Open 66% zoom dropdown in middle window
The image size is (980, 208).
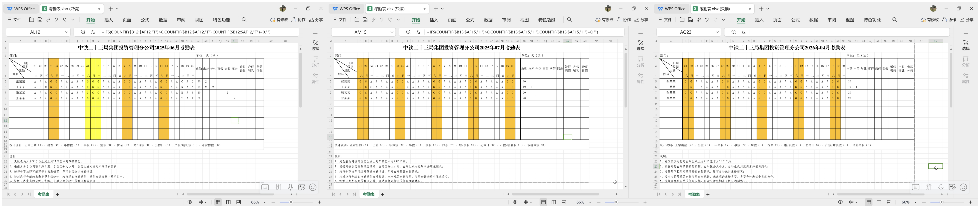(x=590, y=202)
